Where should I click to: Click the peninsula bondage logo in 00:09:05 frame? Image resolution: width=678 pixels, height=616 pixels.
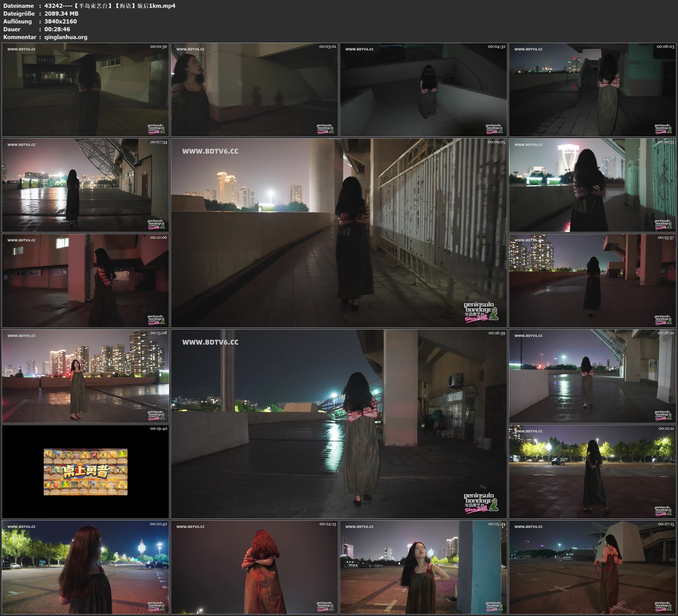coord(480,312)
